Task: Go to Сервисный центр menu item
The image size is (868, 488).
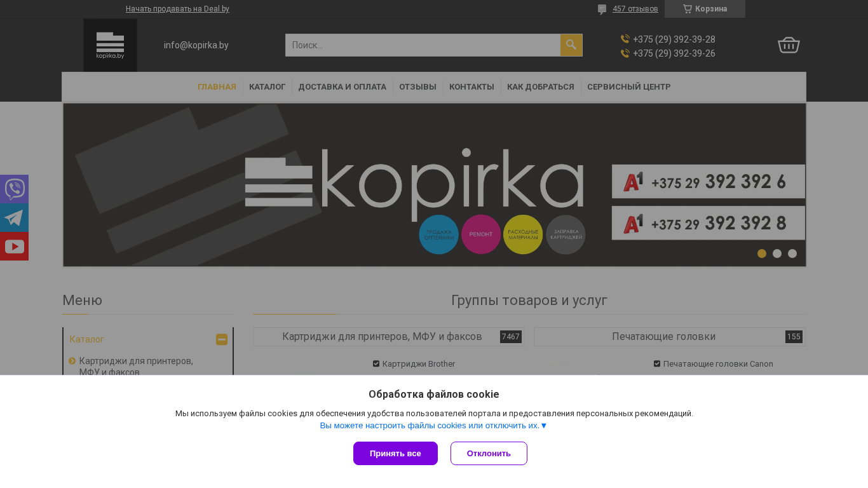Action: pyautogui.click(x=629, y=87)
